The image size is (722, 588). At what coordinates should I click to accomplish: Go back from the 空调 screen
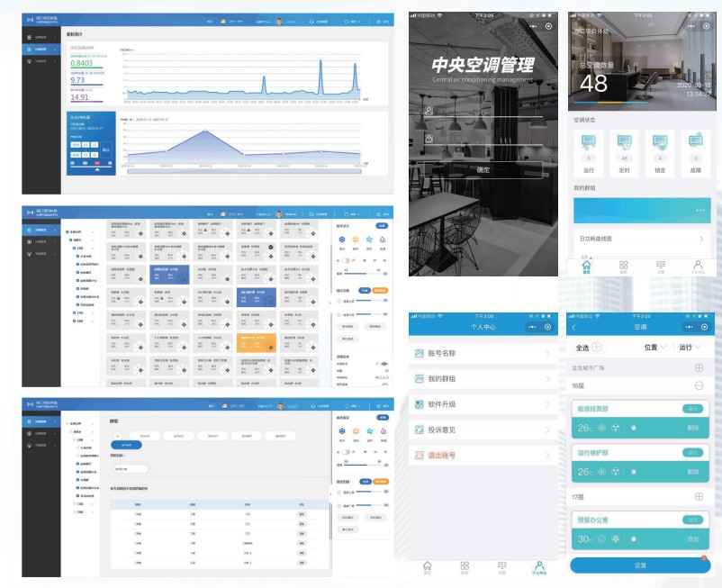(x=573, y=327)
